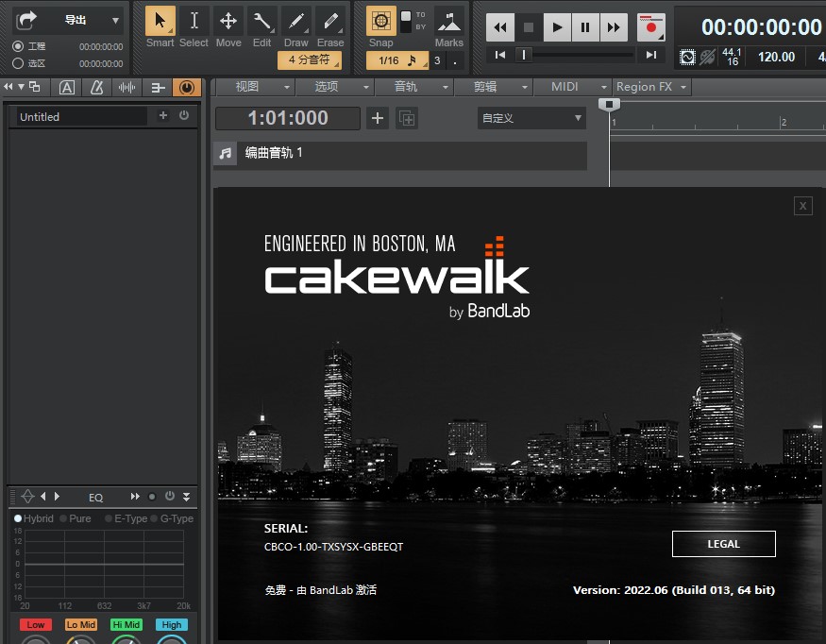Image resolution: width=826 pixels, height=644 pixels.
Task: Select the Smart tool
Action: (160, 21)
